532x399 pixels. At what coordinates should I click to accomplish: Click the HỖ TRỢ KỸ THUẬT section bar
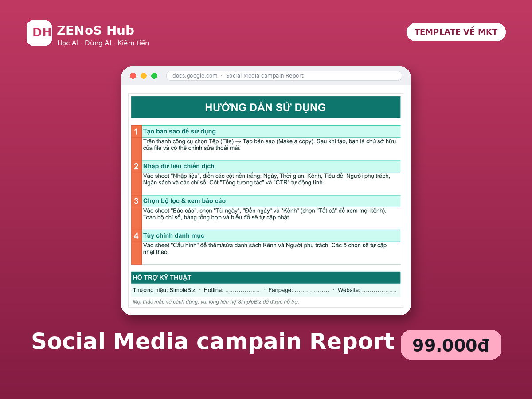(x=266, y=278)
